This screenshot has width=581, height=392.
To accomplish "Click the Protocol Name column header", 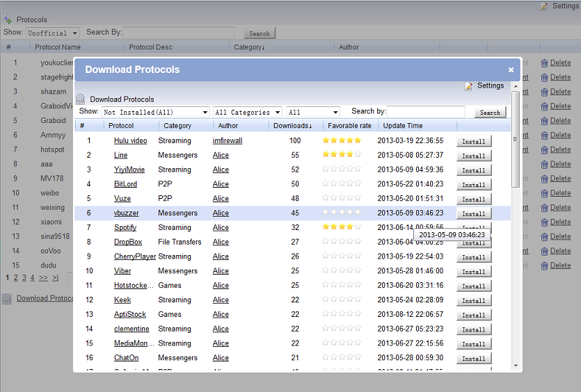I will point(58,47).
